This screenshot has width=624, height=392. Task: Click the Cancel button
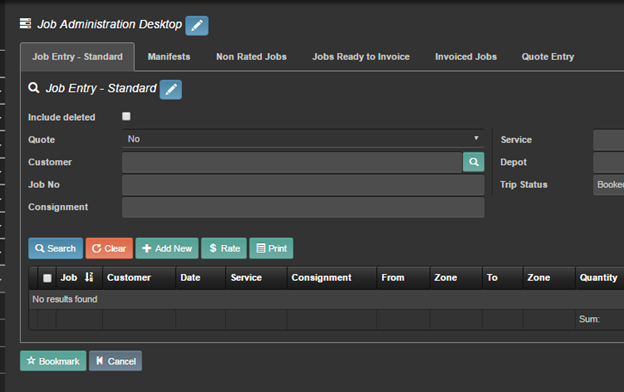pyautogui.click(x=115, y=361)
